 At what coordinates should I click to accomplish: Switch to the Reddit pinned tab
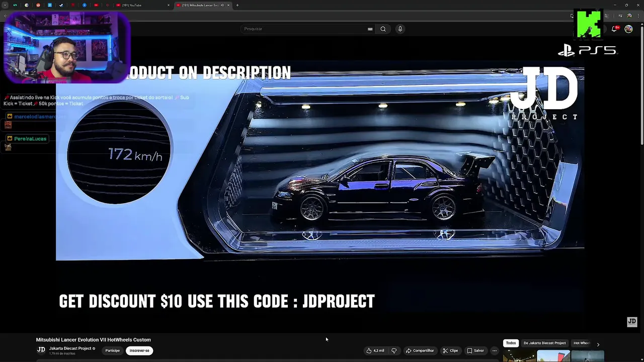[38, 5]
